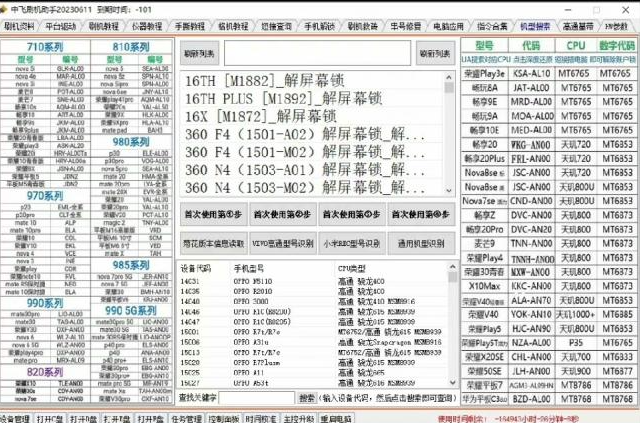Click 控制面板 button
Image resolution: width=640 pixels, height=423 pixels.
tap(224, 418)
